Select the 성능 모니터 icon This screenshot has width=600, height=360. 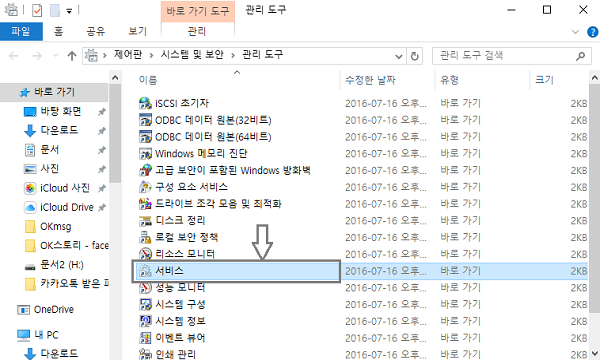pyautogui.click(x=145, y=287)
